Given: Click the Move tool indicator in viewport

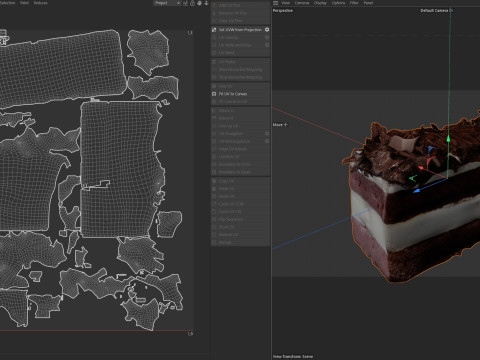Looking at the screenshot, I should point(280,125).
